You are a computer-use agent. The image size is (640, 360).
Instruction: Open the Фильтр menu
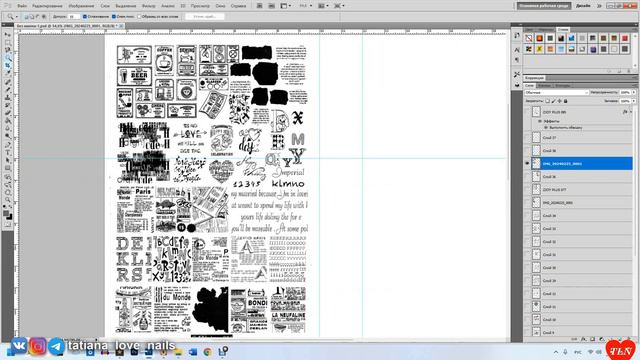click(x=149, y=6)
